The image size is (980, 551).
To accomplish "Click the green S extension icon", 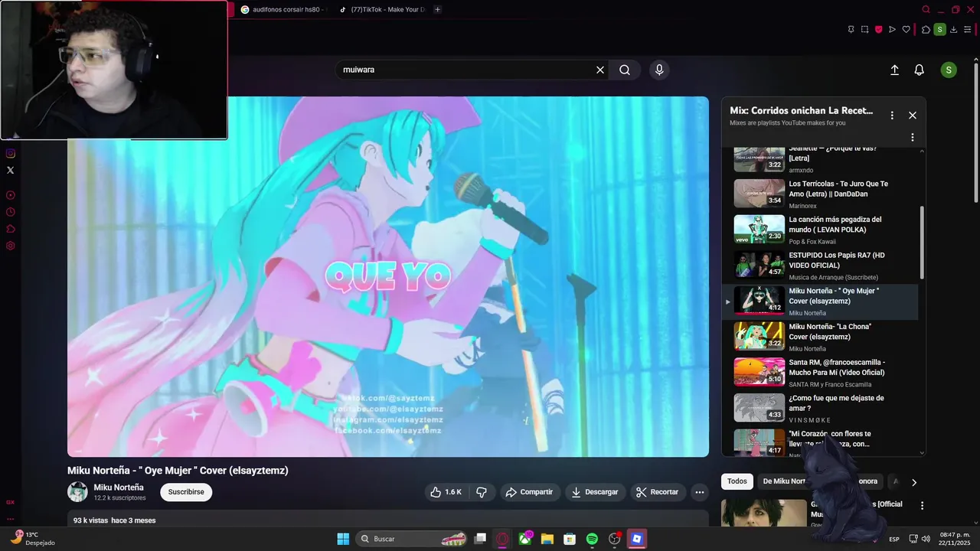I will 939,30.
